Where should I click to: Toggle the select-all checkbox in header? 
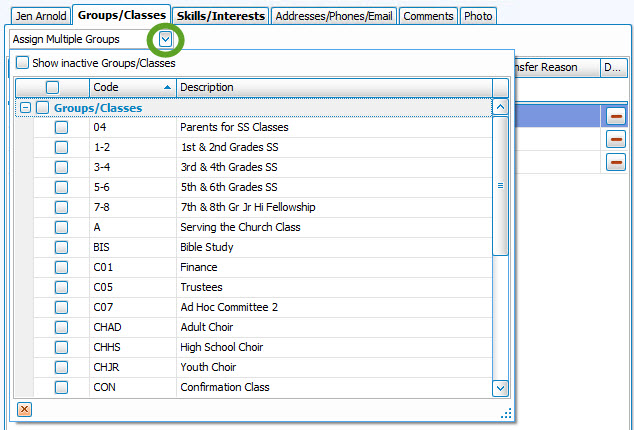click(x=52, y=88)
